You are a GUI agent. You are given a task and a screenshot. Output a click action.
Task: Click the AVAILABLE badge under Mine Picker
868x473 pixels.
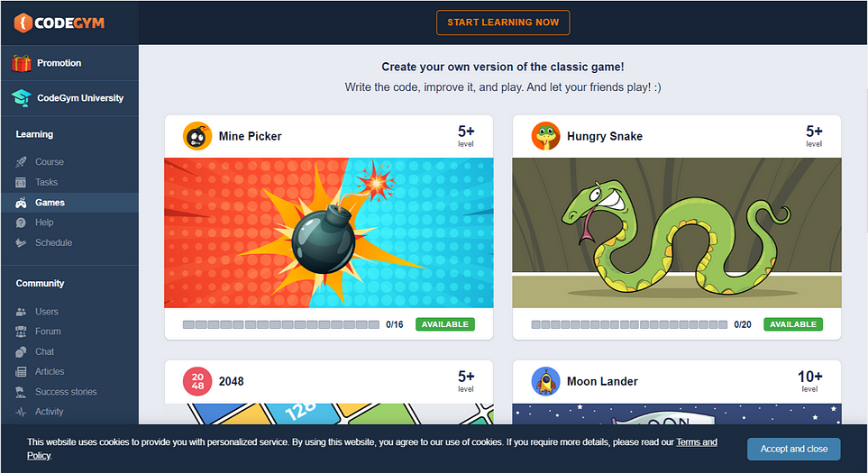point(445,324)
